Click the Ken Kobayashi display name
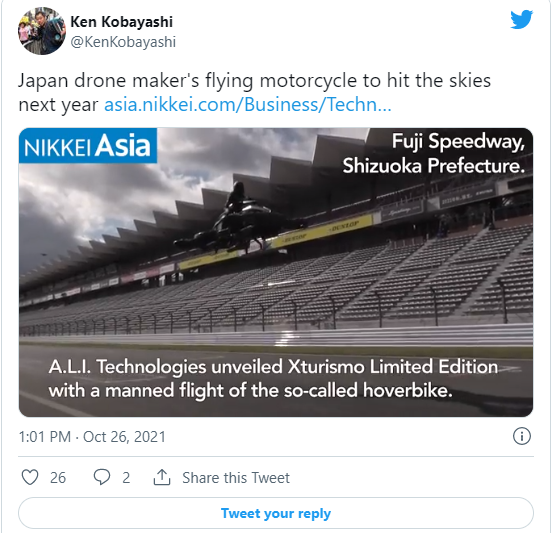The height and width of the screenshot is (533, 553). click(x=122, y=22)
